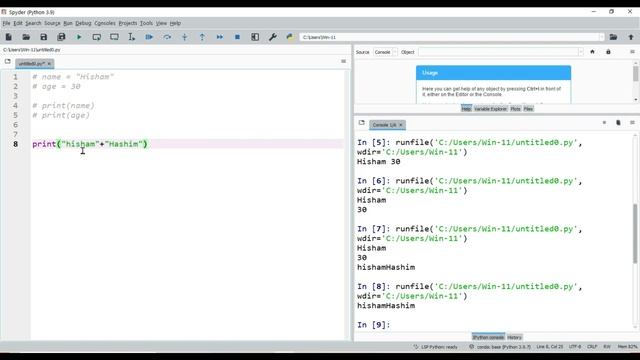The image size is (640, 360).
Task: Switch to the Plots tab
Action: coord(515,109)
